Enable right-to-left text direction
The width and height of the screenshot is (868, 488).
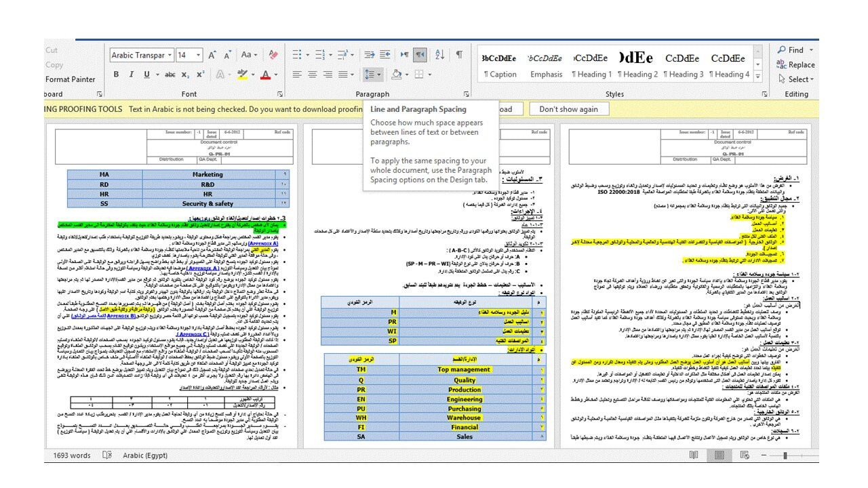418,54
